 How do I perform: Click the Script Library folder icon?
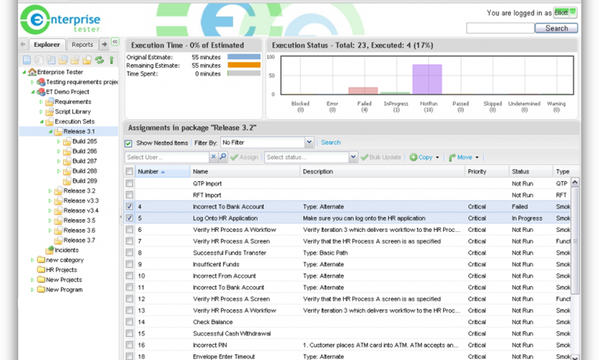49,112
